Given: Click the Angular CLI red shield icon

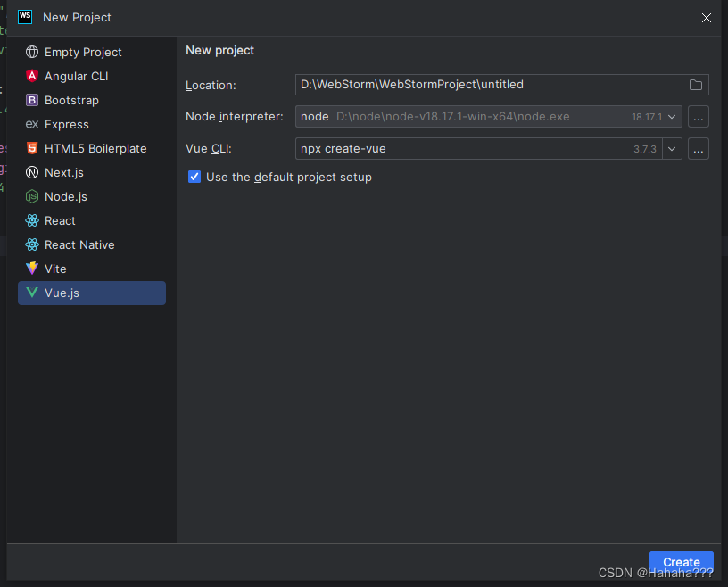Looking at the screenshot, I should (x=32, y=76).
